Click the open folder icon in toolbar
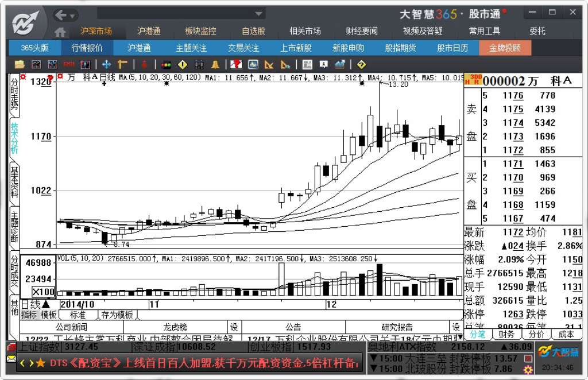 click(20, 64)
